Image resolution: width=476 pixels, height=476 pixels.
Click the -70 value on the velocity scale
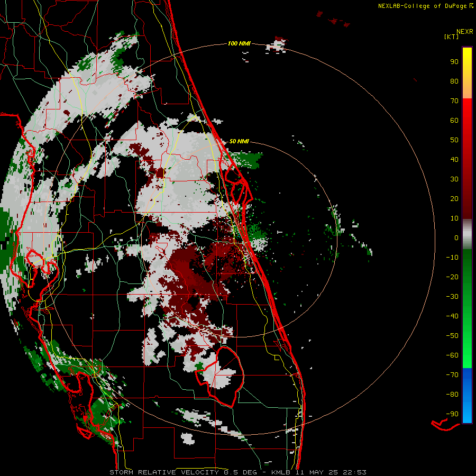(452, 375)
